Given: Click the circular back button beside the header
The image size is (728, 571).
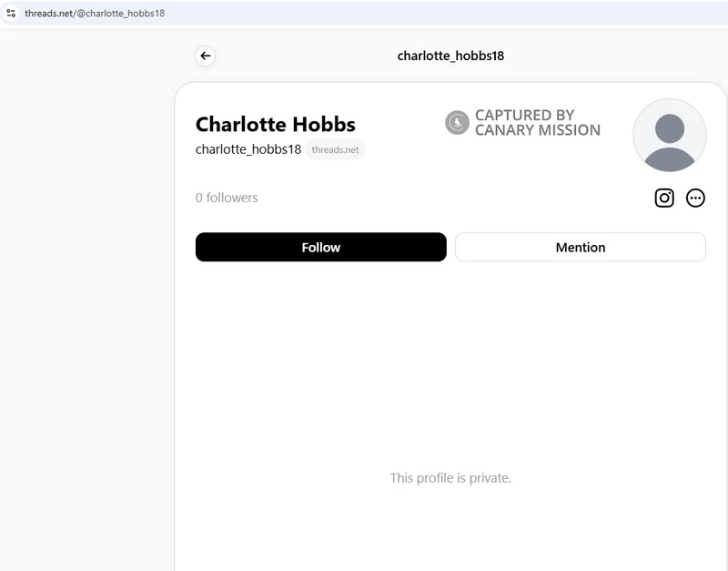Looking at the screenshot, I should click(x=206, y=56).
